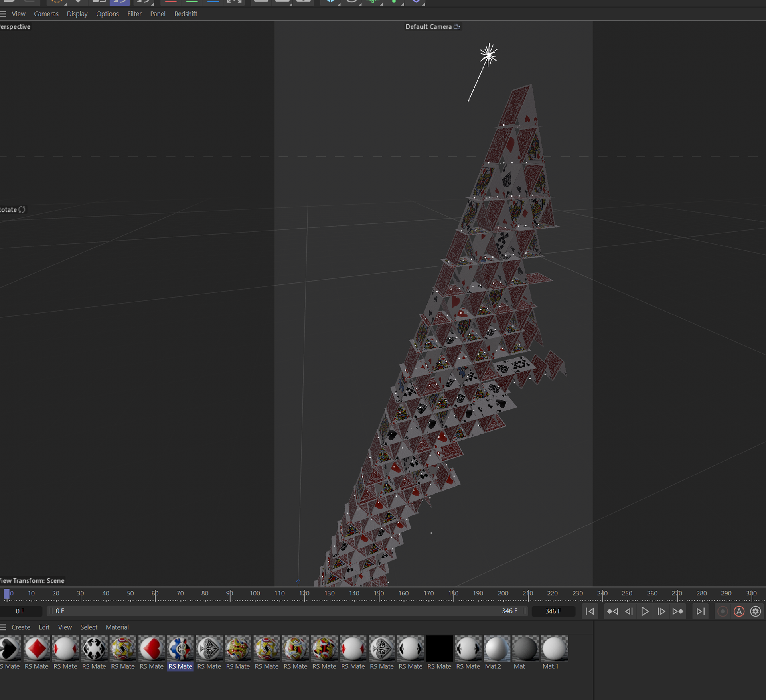The width and height of the screenshot is (766, 700).
Task: Click the record active objects button
Action: click(723, 611)
